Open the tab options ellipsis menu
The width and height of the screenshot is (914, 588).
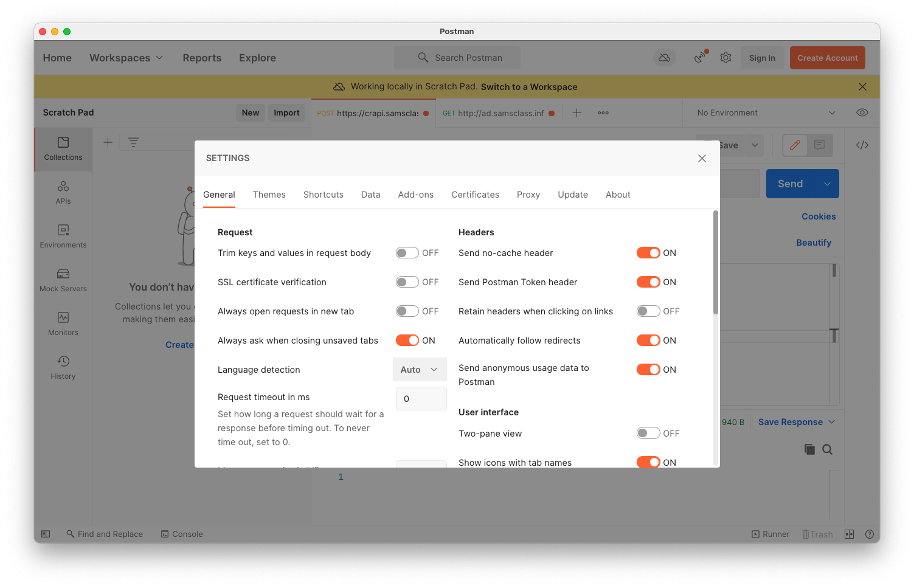coord(603,113)
